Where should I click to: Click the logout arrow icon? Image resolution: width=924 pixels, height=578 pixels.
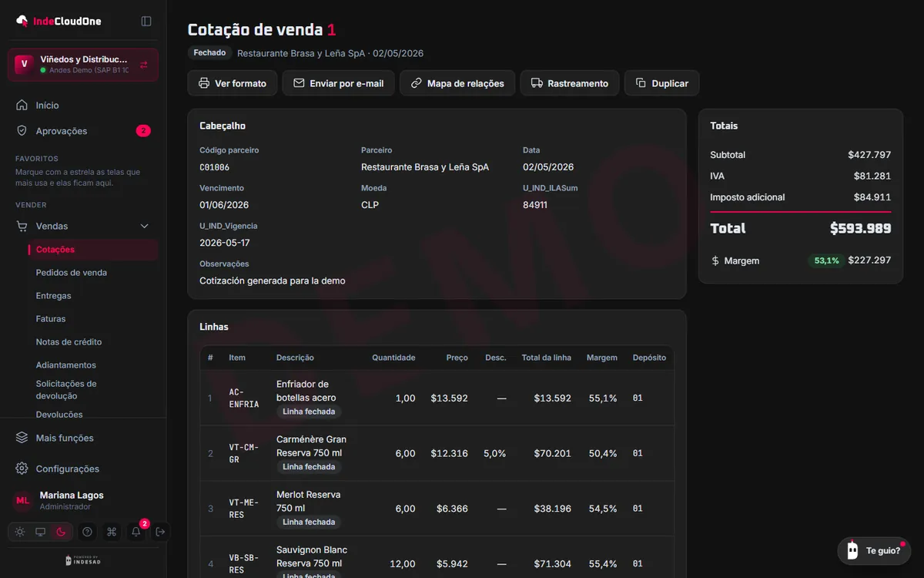pos(160,532)
